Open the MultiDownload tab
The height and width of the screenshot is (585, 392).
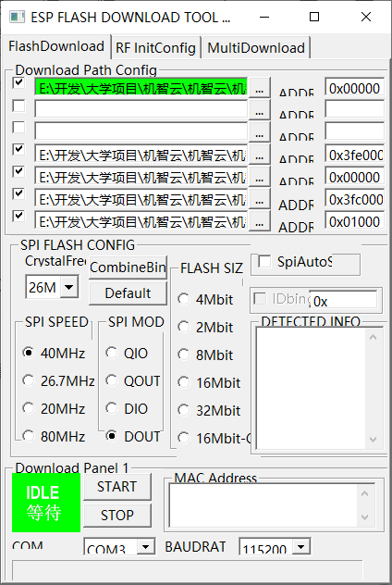[x=256, y=48]
